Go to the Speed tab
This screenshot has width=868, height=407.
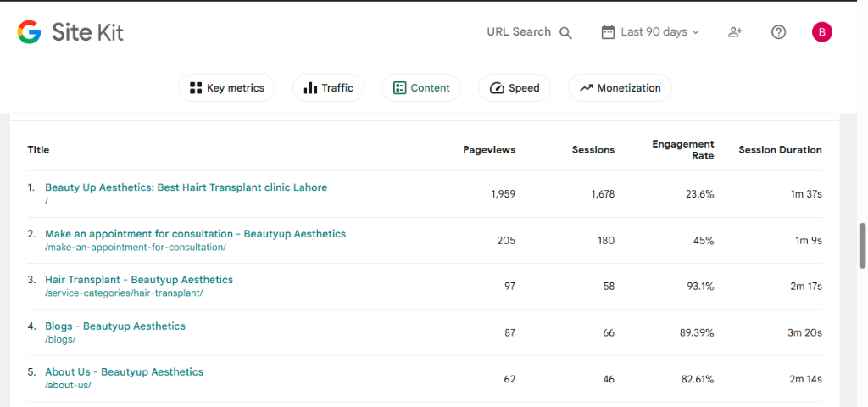tap(515, 88)
